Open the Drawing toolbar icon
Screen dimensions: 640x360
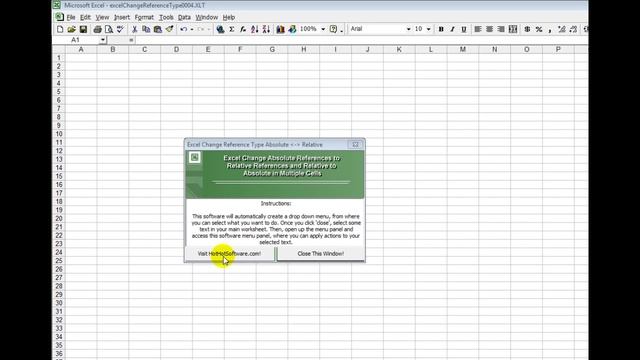point(292,29)
